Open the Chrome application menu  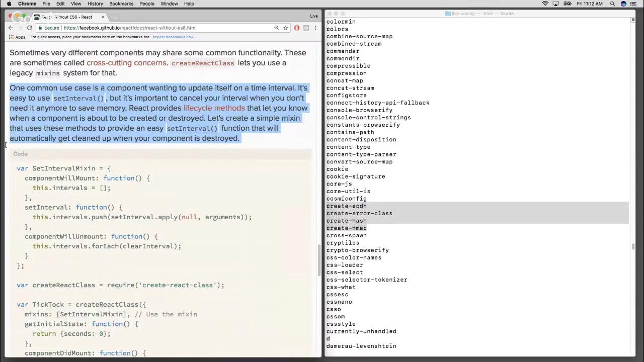click(x=27, y=4)
